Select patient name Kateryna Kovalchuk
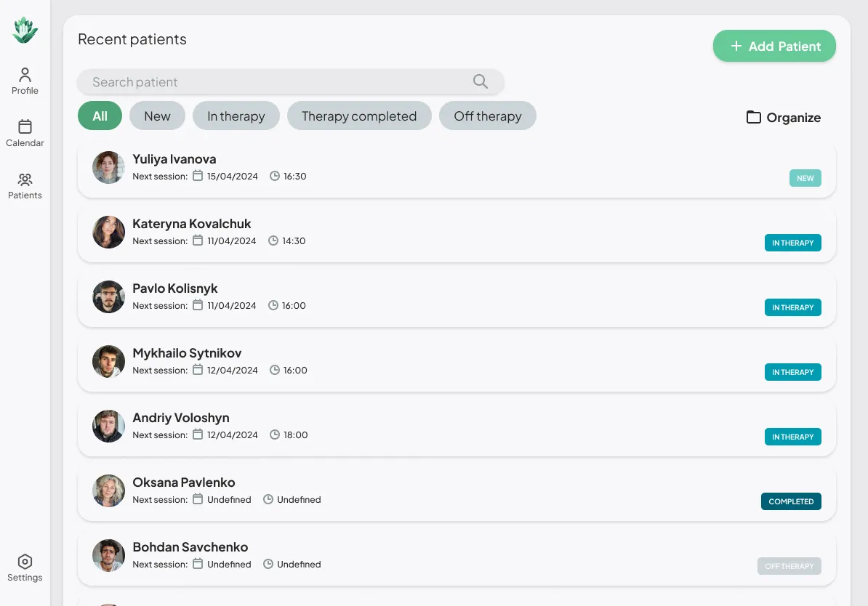868x606 pixels. (191, 224)
